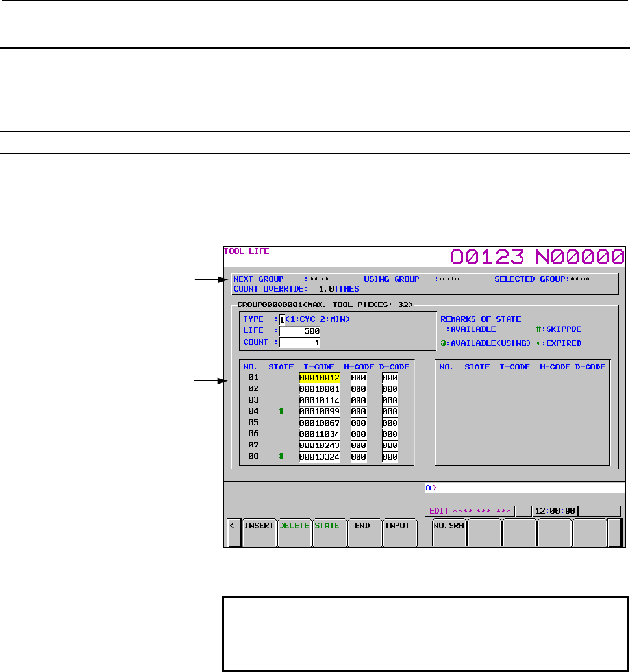Click D-code field of row 07
The image size is (630, 672).
click(390, 445)
